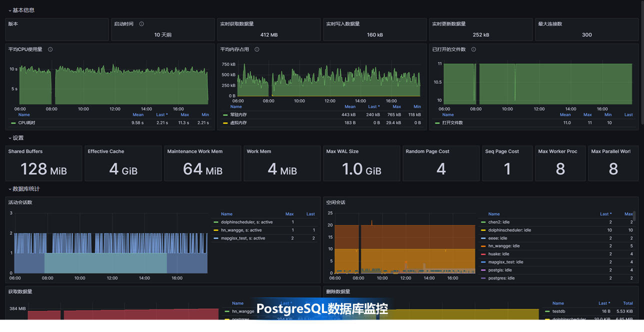Open the 获取数据量 panel title
Screen dimensions: 644x332
coord(20,291)
